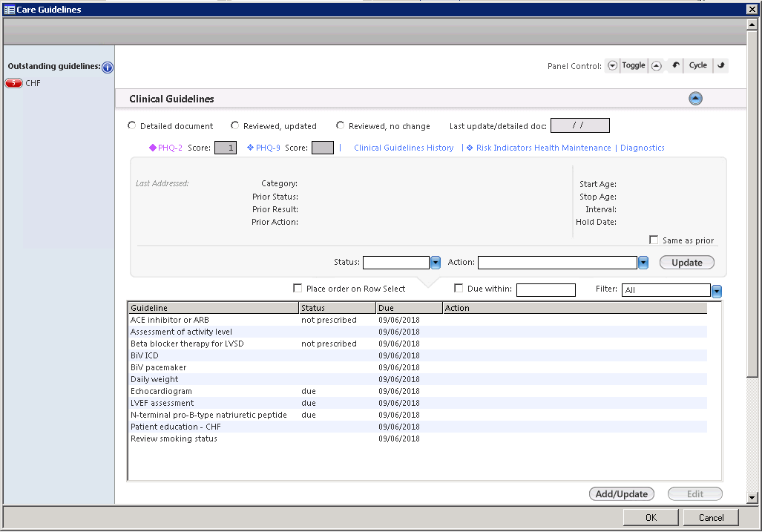The height and width of the screenshot is (532, 762).
Task: Open the Diagnostics link
Action: pos(642,148)
